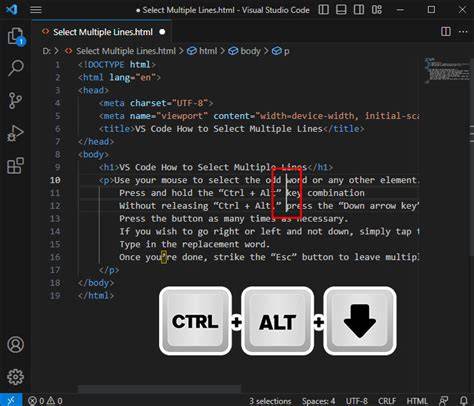This screenshot has width=474, height=406.
Task: Toggle the bottom panel layout button
Action: point(341,10)
